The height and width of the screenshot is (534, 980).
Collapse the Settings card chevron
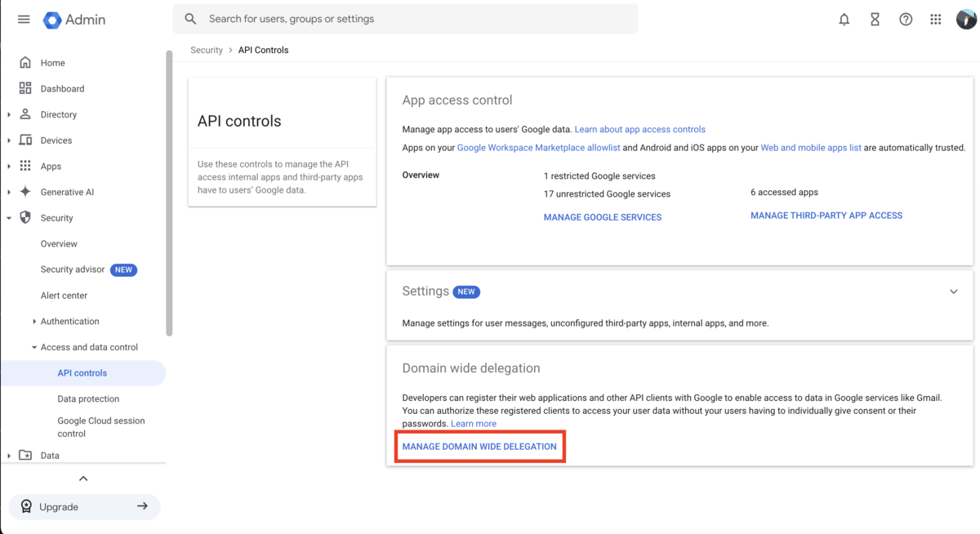(953, 291)
